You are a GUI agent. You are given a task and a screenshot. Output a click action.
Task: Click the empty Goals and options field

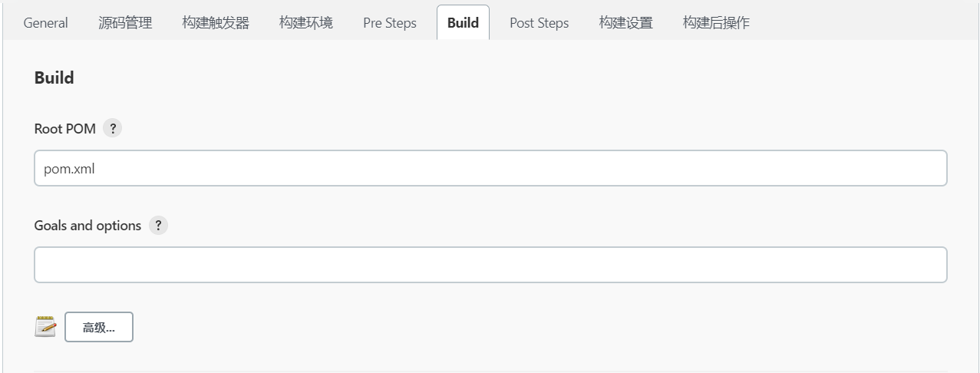coord(490,265)
